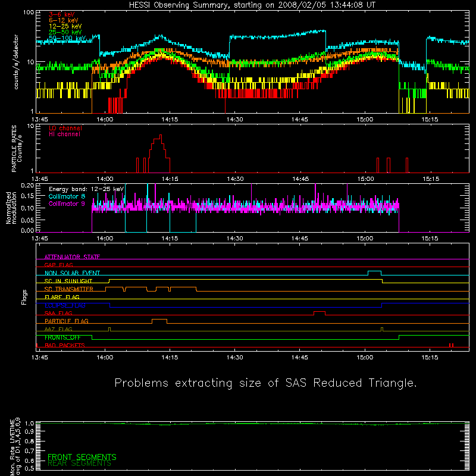Click the vertical Flags axis label

point(24,297)
